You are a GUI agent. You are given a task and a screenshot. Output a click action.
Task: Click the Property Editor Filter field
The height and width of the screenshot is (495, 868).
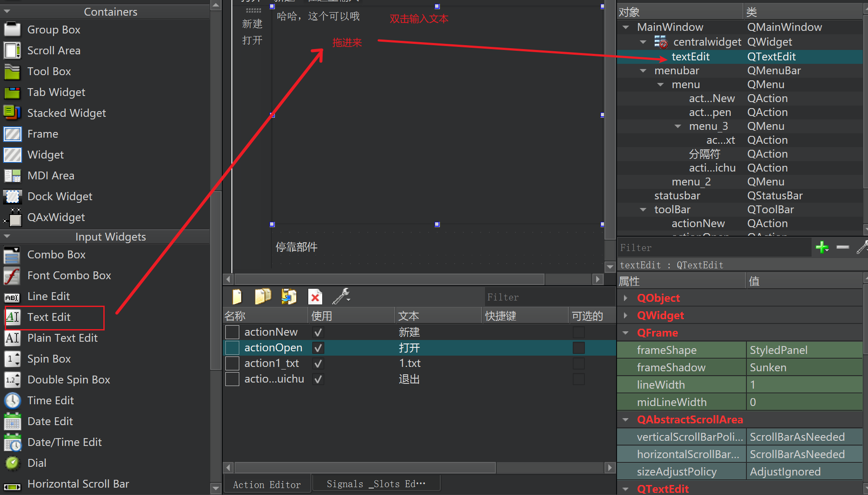714,247
